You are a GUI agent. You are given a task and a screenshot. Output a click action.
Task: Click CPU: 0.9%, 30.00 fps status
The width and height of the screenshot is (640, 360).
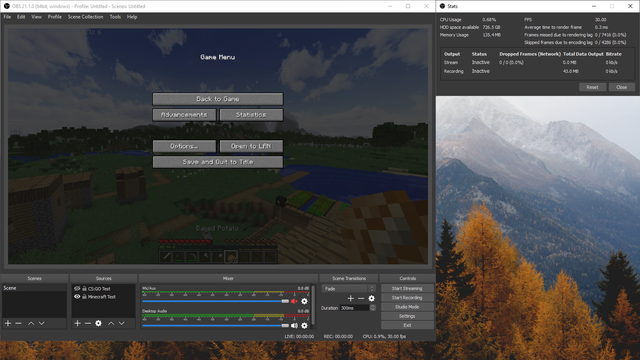point(384,336)
